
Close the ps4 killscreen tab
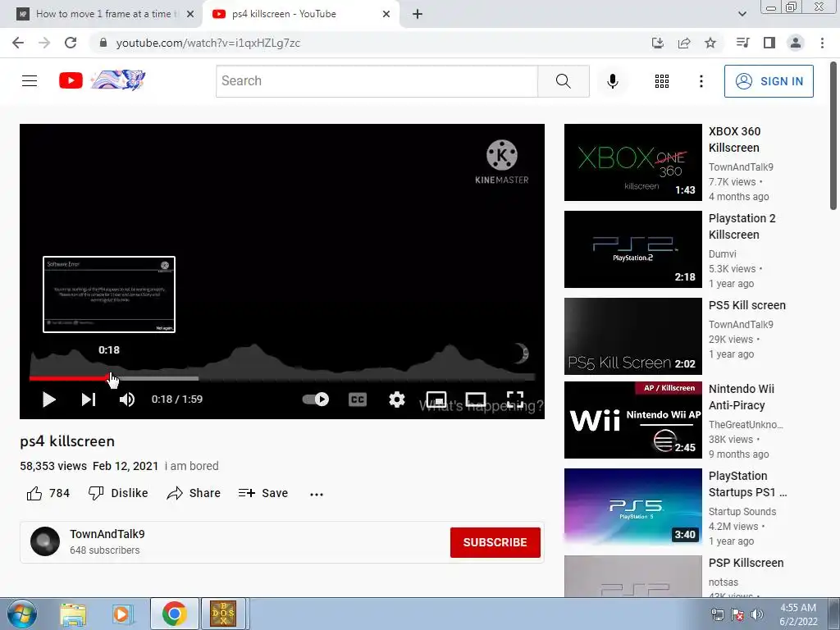[x=386, y=14]
